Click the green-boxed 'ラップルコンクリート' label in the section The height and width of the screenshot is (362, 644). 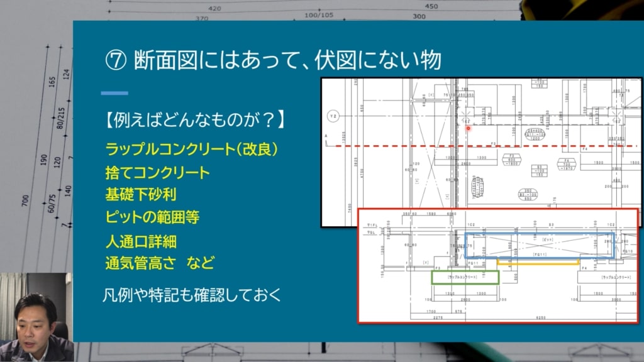click(x=462, y=277)
